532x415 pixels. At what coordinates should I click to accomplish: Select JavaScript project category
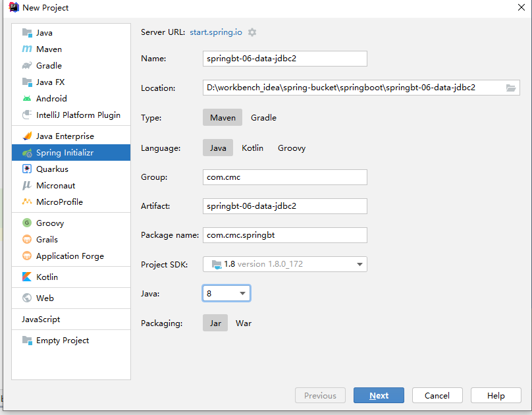click(x=71, y=319)
